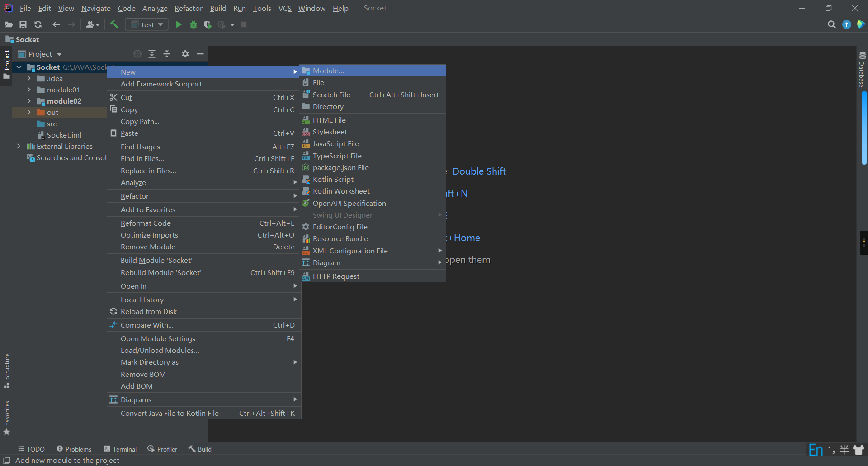Choose HTML File in New submenu
The width and height of the screenshot is (868, 466).
[x=373, y=120]
